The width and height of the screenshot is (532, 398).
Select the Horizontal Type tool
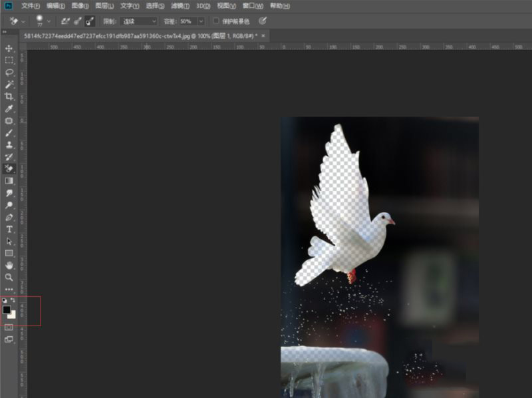(x=9, y=229)
